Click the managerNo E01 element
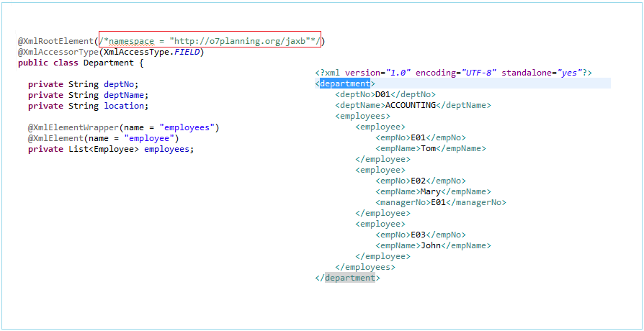The height and width of the screenshot is (331, 644). tap(441, 202)
